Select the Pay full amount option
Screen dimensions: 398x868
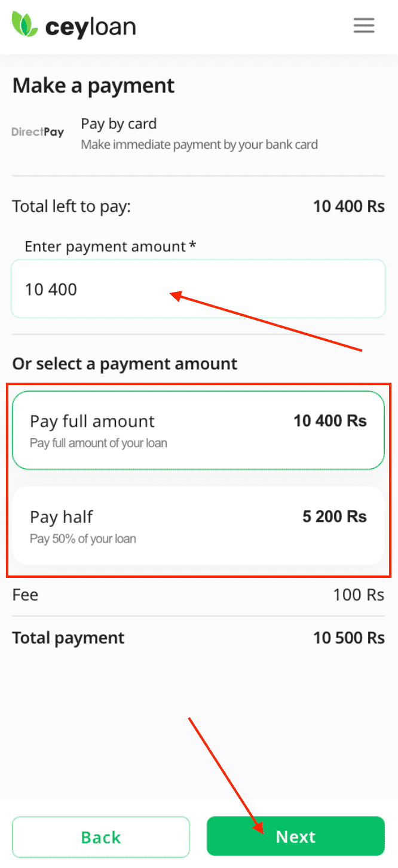197,430
